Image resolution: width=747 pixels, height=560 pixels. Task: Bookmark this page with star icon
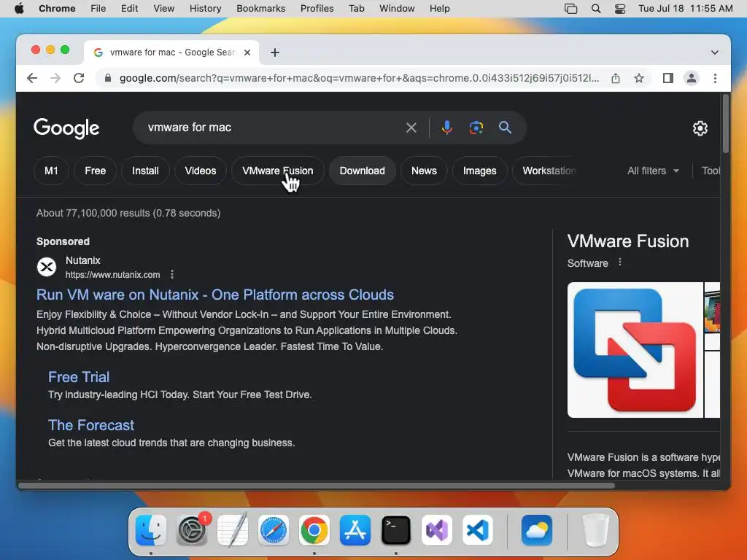click(639, 78)
